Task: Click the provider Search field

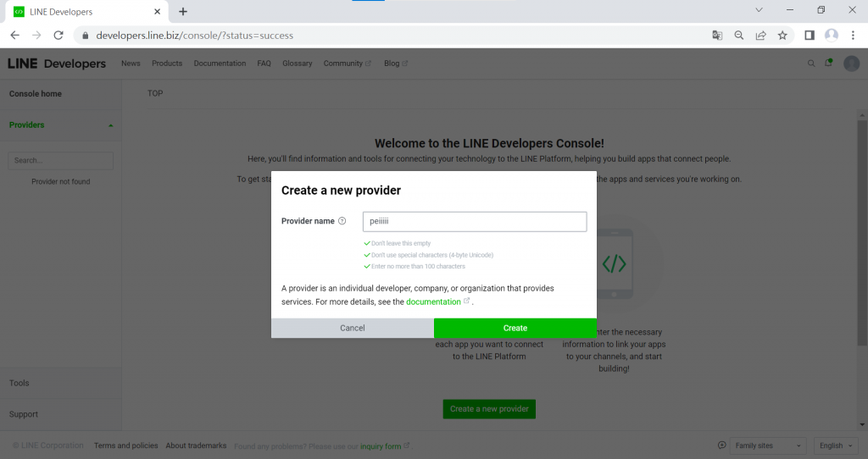Action: click(60, 160)
